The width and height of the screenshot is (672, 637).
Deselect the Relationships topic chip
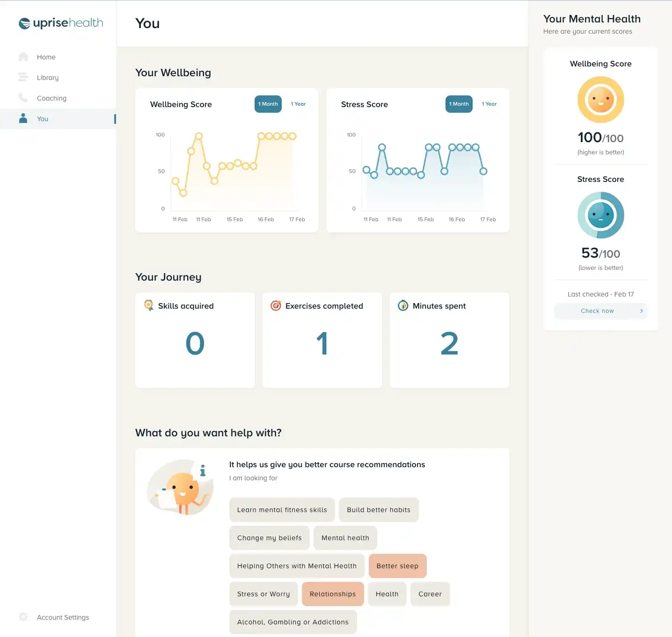pyautogui.click(x=333, y=594)
